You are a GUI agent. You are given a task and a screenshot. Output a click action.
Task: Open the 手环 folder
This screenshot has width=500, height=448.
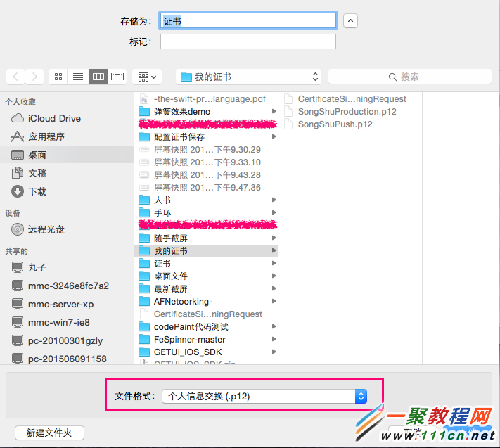(x=206, y=212)
